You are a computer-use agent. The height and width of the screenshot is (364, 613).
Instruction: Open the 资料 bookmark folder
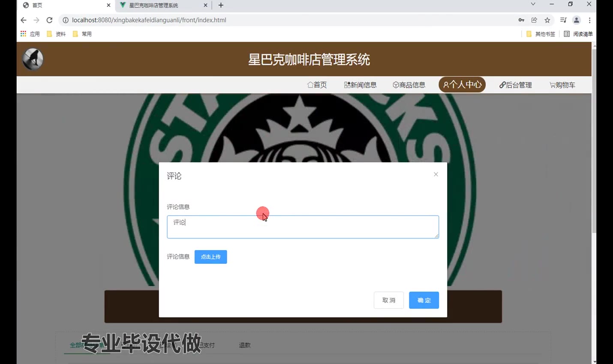tap(56, 34)
